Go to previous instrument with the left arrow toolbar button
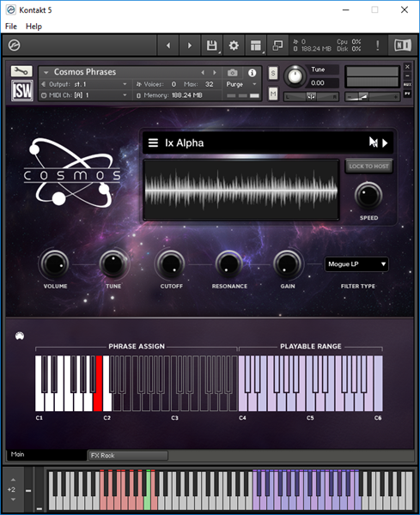 coord(168,45)
